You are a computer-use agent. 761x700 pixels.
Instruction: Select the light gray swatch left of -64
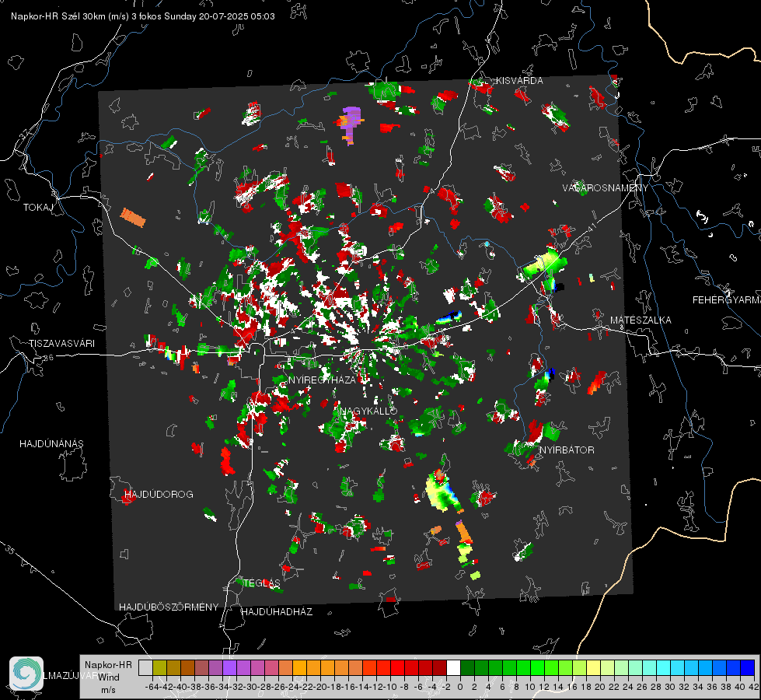pos(145,668)
